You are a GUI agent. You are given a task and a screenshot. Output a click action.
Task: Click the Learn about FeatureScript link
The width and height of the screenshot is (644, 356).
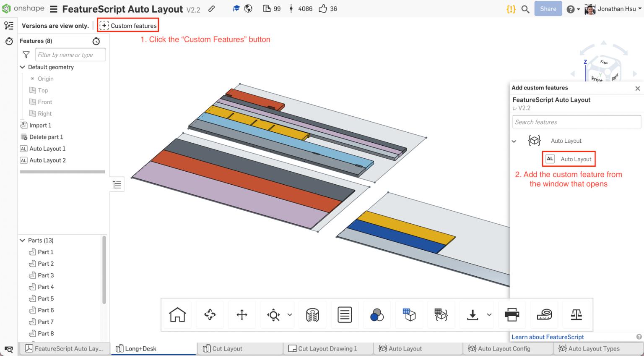coord(548,337)
